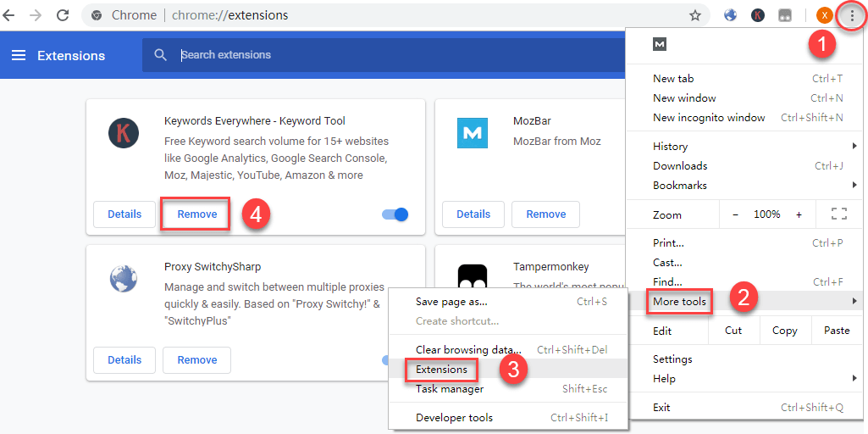Viewport: 868px width, 434px height.
Task: Open the orange profile avatar
Action: [824, 15]
